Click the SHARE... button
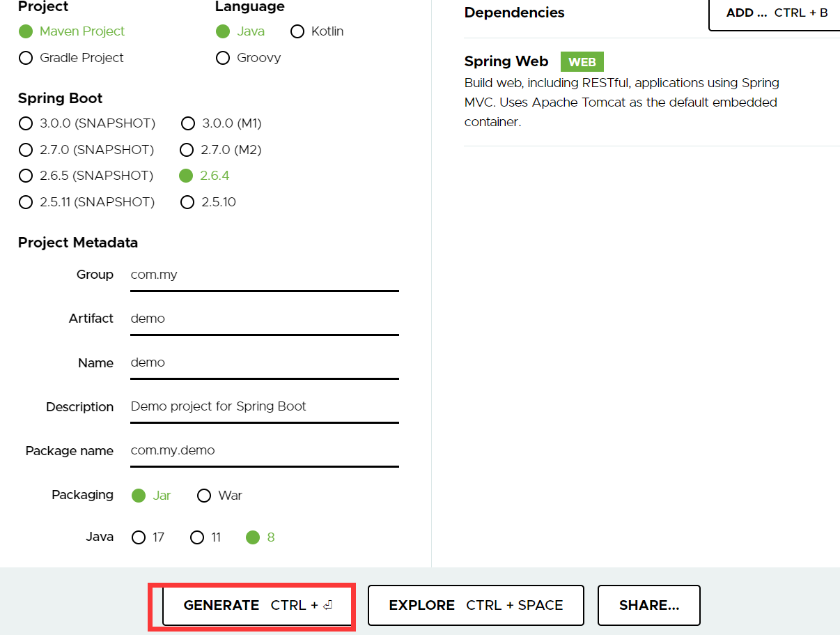 [x=649, y=606]
